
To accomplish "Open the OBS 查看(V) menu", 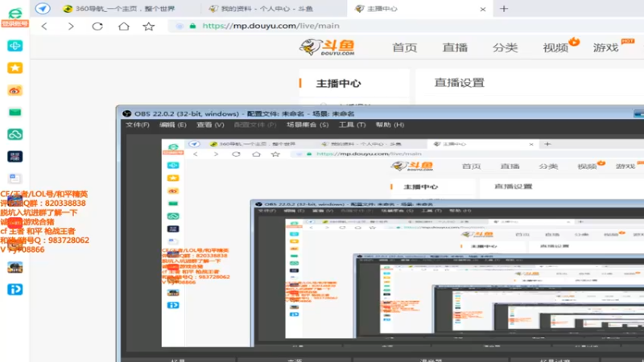I will pyautogui.click(x=210, y=125).
